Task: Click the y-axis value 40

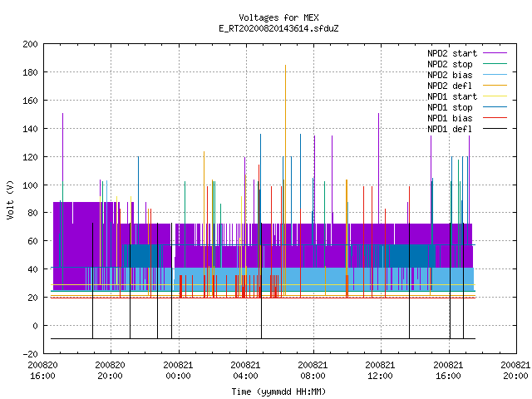Action: click(x=33, y=269)
